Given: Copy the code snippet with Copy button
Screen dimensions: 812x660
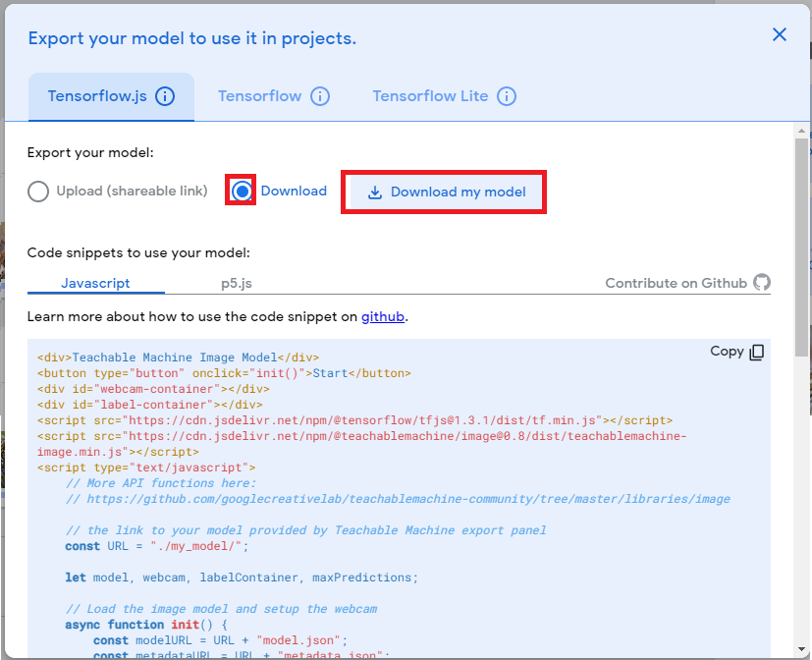Looking at the screenshot, I should click(x=737, y=352).
